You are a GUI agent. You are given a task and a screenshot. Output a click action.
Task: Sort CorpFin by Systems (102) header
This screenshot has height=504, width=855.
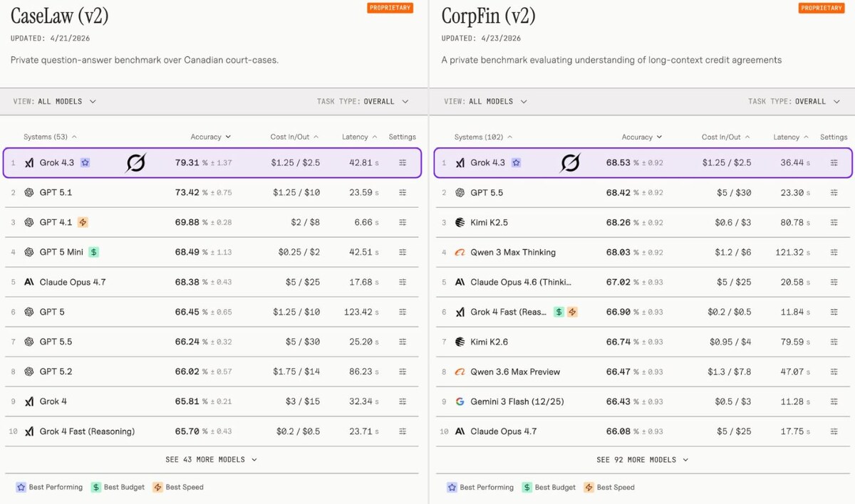(483, 137)
